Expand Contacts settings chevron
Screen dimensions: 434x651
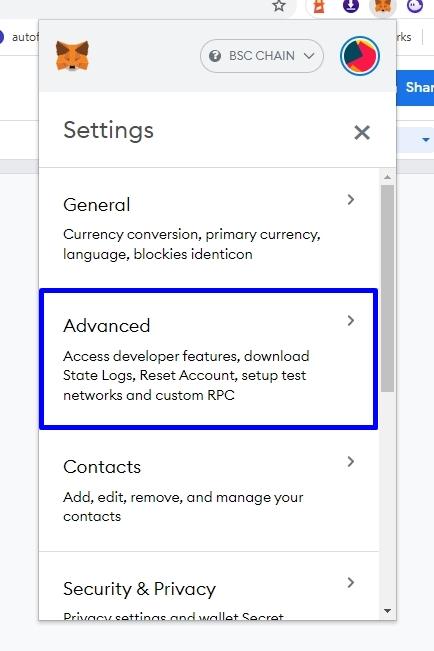click(x=351, y=462)
